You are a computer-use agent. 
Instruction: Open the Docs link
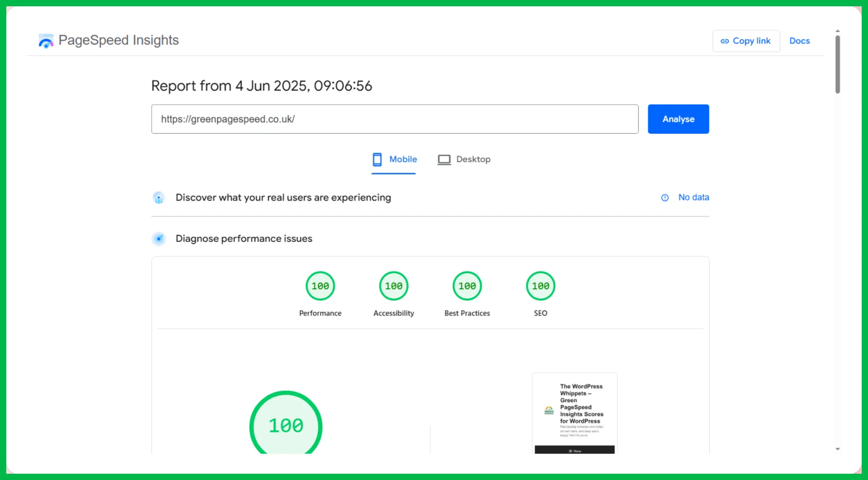pyautogui.click(x=799, y=41)
